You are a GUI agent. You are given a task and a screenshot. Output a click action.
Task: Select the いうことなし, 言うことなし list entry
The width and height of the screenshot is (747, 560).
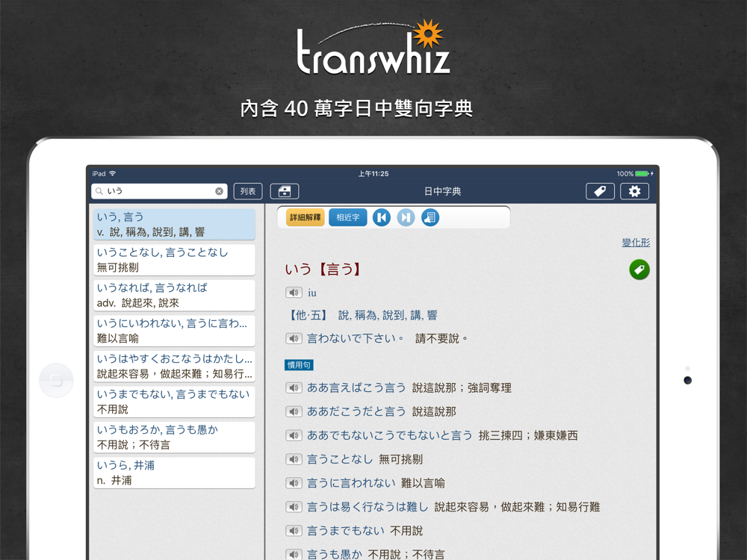click(174, 260)
